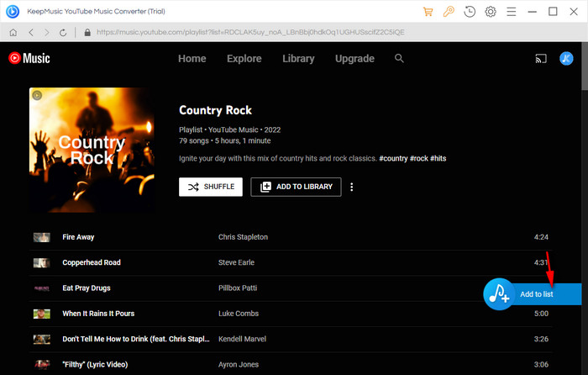Image resolution: width=588 pixels, height=375 pixels.
Task: Click the 3:06 duration for Filthy
Action: [541, 364]
